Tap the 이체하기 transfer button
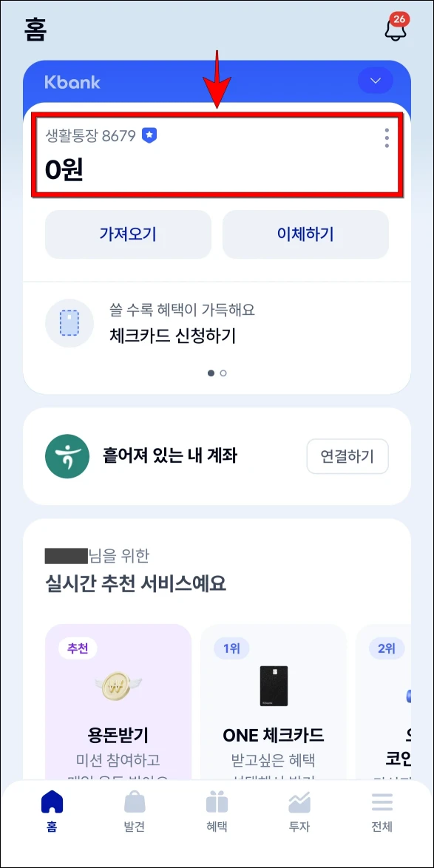Image resolution: width=434 pixels, height=868 pixels. [x=305, y=234]
